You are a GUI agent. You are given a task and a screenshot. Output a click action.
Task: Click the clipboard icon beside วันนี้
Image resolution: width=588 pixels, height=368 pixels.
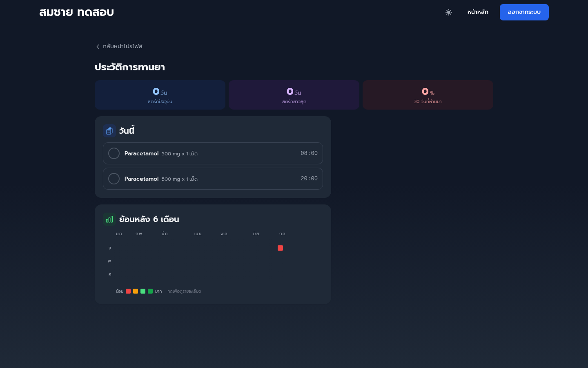coord(109,131)
